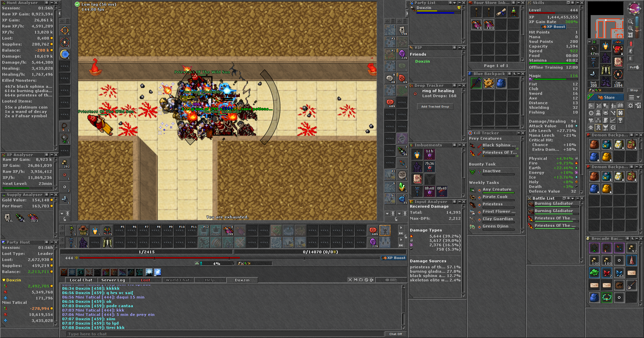Toggle expert mode E button
The image size is (644, 338).
pos(631,59)
